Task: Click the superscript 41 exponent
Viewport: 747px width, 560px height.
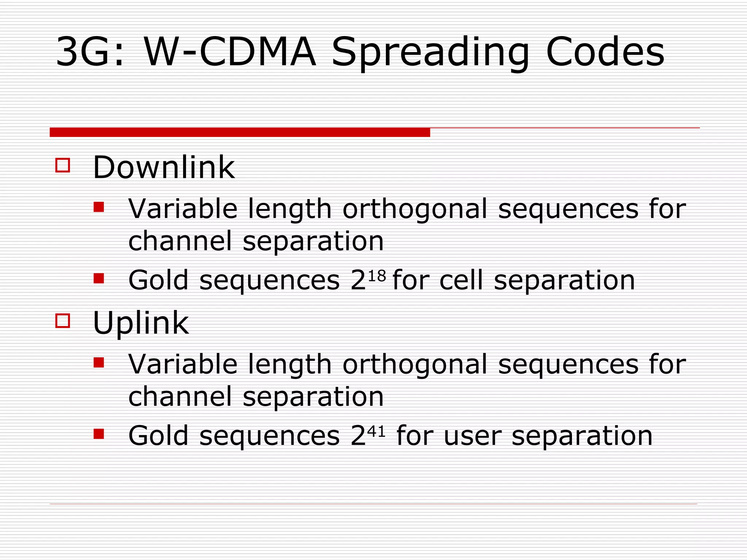Action: [x=376, y=432]
